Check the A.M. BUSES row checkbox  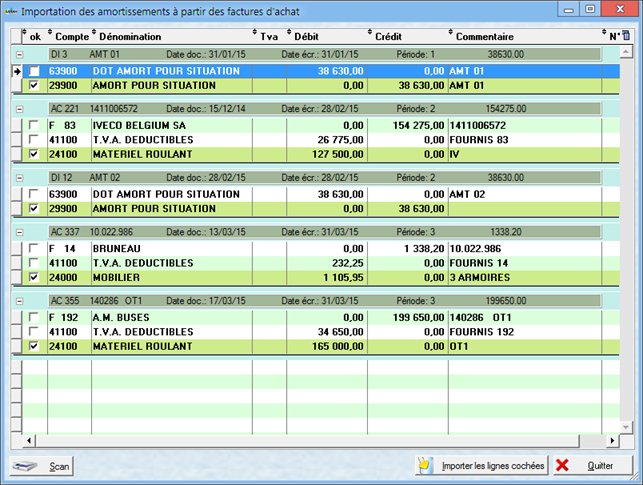pos(34,317)
